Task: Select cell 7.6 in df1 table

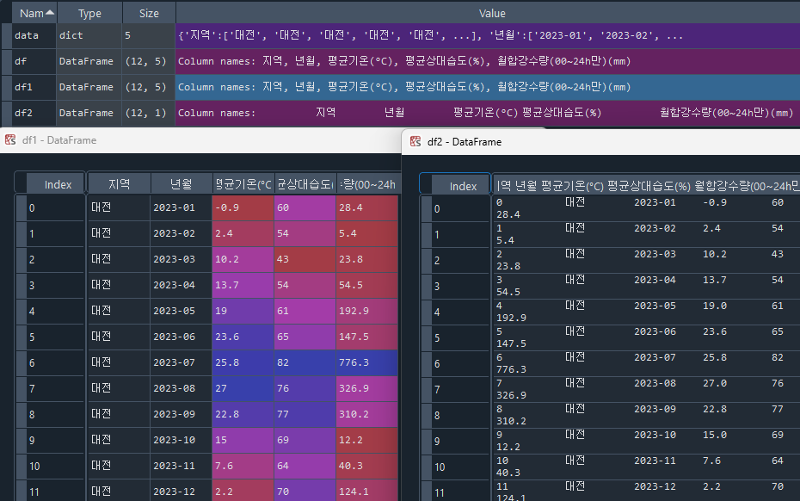Action: point(243,466)
